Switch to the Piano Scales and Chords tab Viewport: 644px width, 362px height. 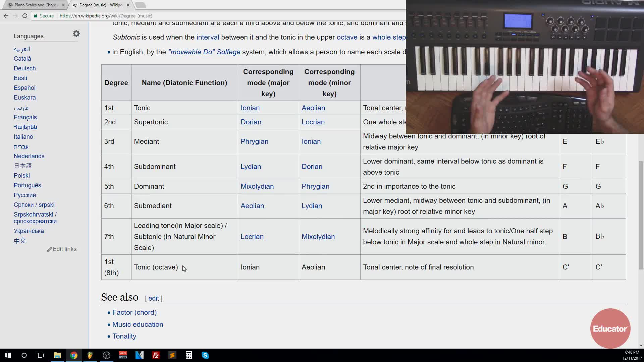click(35, 5)
